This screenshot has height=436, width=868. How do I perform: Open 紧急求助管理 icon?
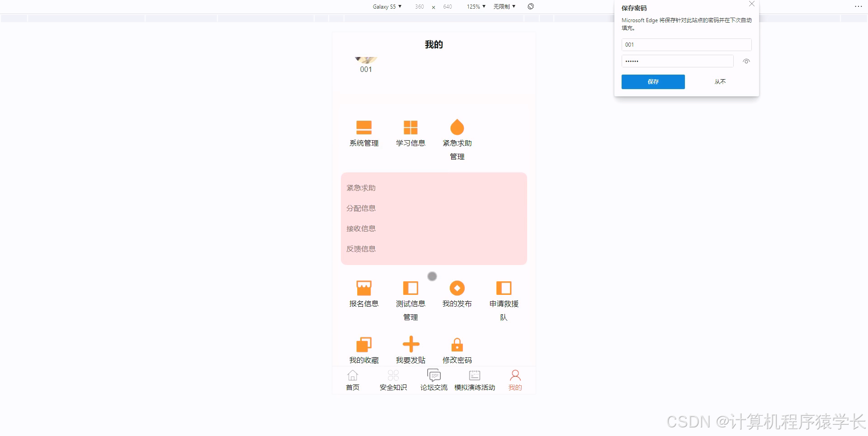457,133
